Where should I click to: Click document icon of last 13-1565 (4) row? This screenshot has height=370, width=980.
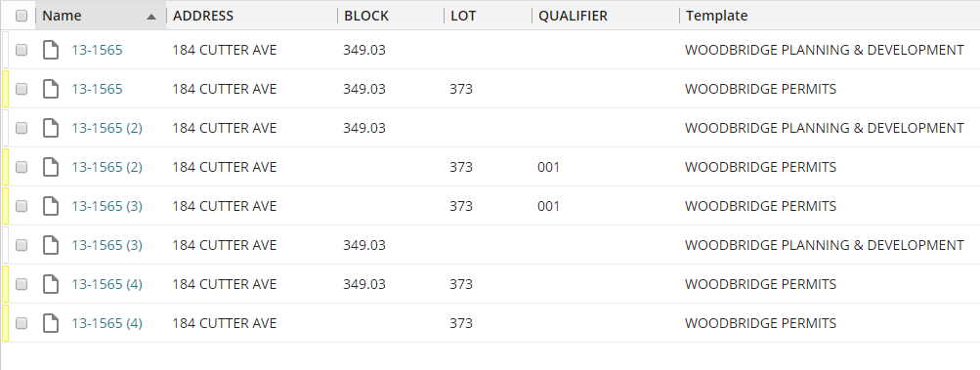tap(51, 323)
